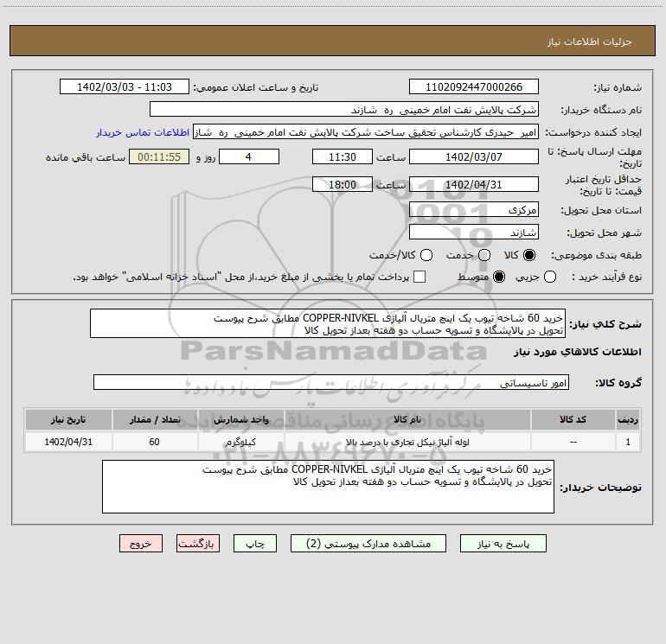Viewport: 666px width, 644px height.
Task: Select the کالا/خدمت radio button
Action: coord(426,255)
